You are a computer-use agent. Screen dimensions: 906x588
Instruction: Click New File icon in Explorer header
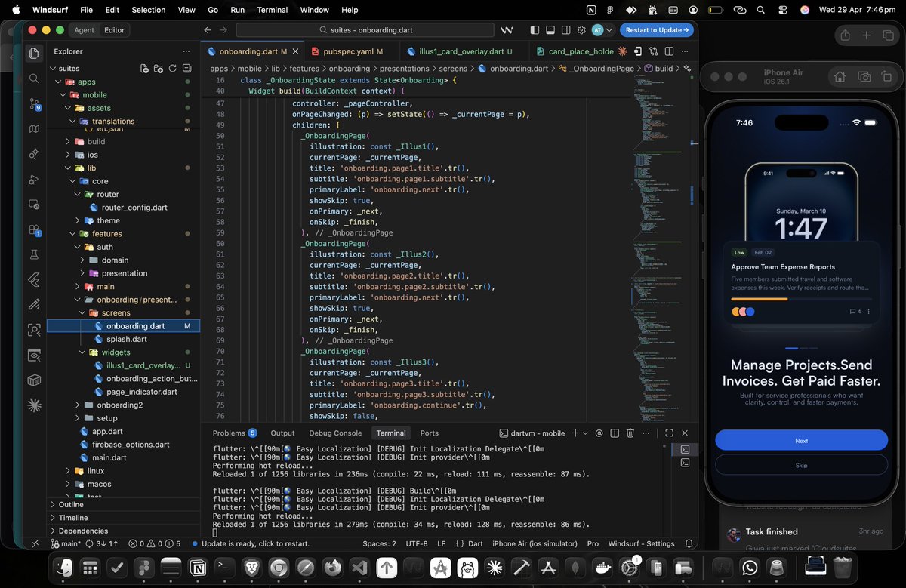point(144,69)
